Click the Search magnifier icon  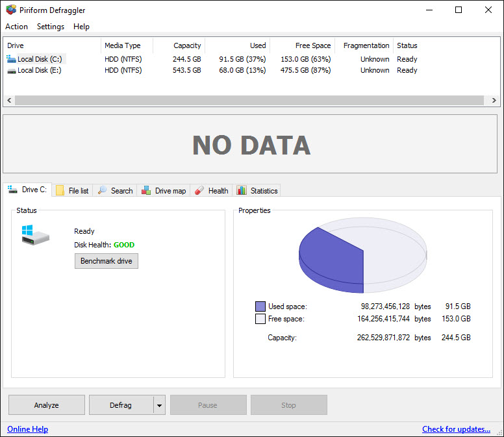click(x=102, y=190)
